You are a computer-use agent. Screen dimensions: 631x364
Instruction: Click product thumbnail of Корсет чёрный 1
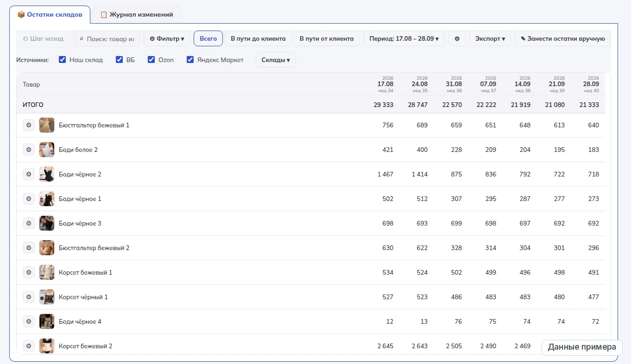[x=47, y=297]
